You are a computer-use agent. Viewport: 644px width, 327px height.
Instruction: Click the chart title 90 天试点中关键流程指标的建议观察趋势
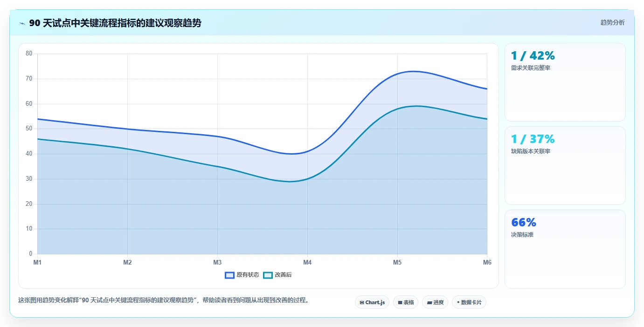(x=115, y=23)
